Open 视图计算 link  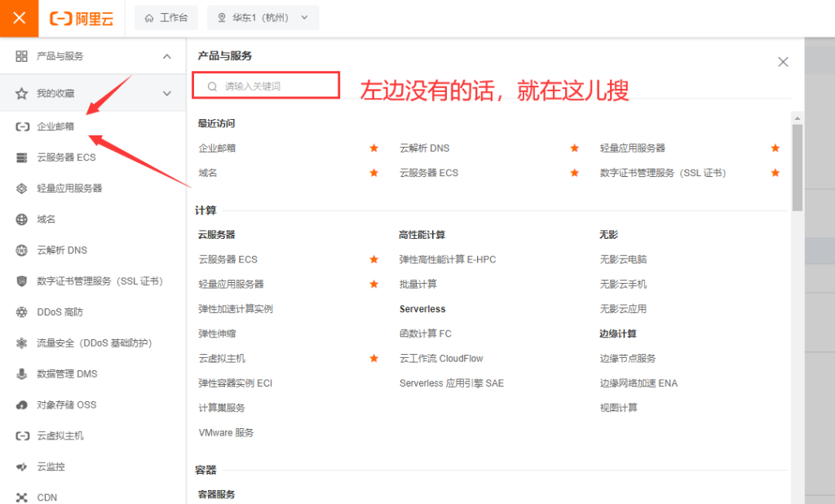(x=619, y=408)
